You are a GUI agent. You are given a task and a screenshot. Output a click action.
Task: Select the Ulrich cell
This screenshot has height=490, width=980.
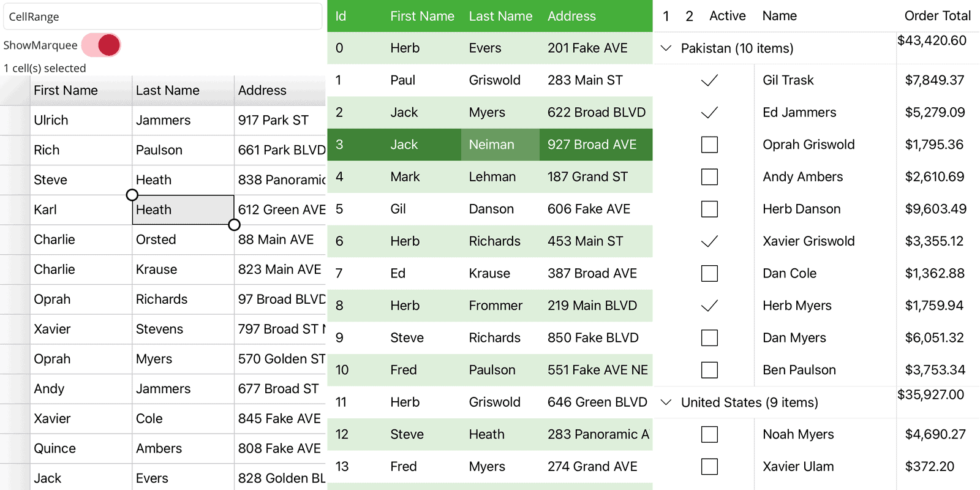point(81,121)
